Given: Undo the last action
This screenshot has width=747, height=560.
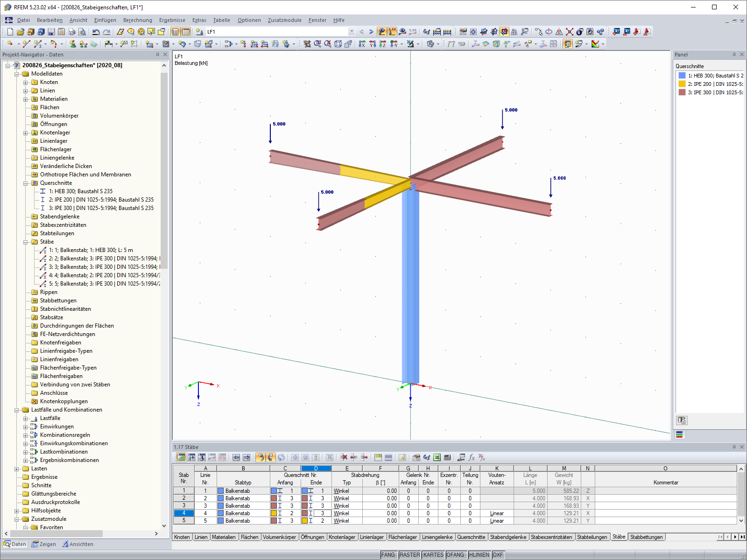Looking at the screenshot, I should (x=96, y=32).
